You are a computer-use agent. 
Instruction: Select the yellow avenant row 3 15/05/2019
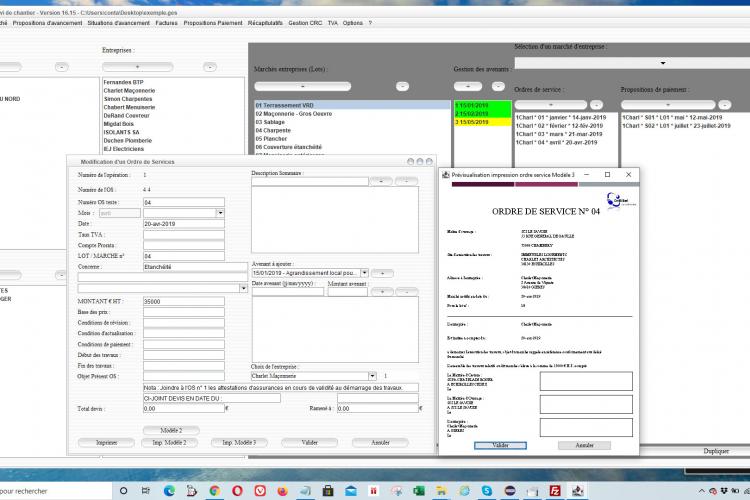pyautogui.click(x=483, y=122)
